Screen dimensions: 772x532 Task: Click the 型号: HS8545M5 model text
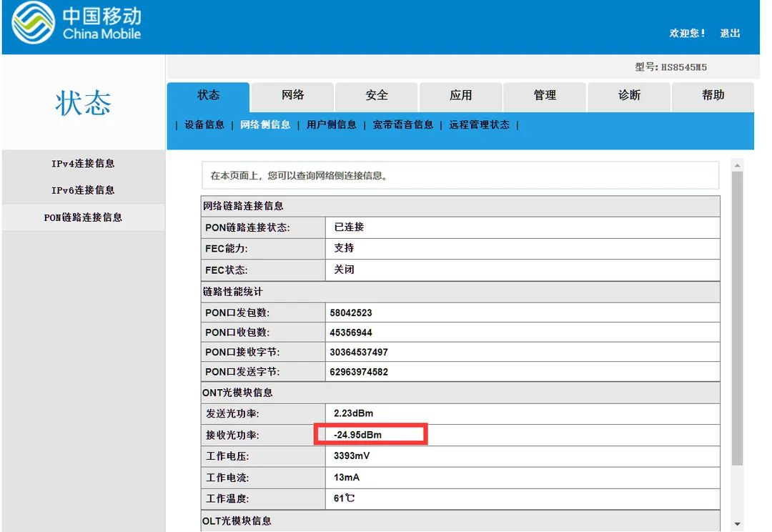670,67
